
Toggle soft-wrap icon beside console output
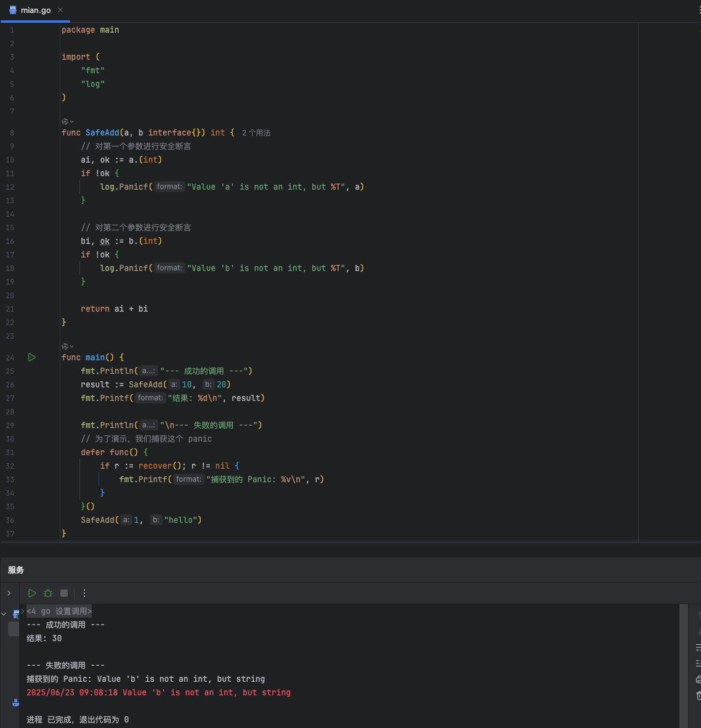click(698, 648)
